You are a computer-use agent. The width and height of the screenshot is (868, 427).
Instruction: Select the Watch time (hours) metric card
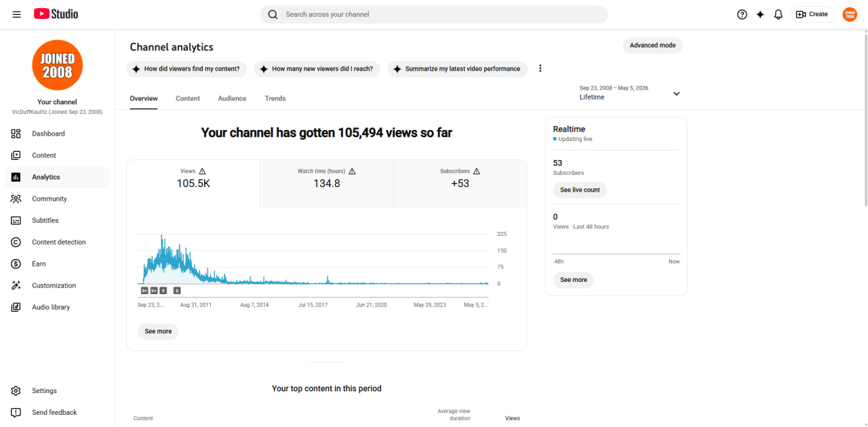pos(327,184)
